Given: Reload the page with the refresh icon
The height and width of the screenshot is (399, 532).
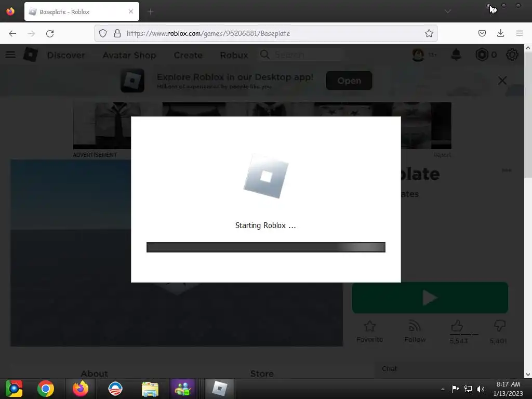Looking at the screenshot, I should click(x=50, y=33).
